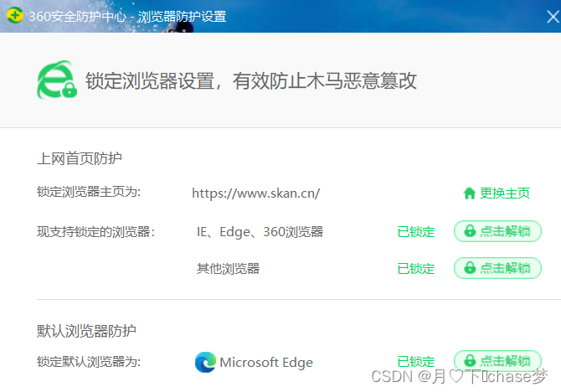Click the house icon beside 更换主页

(469, 193)
